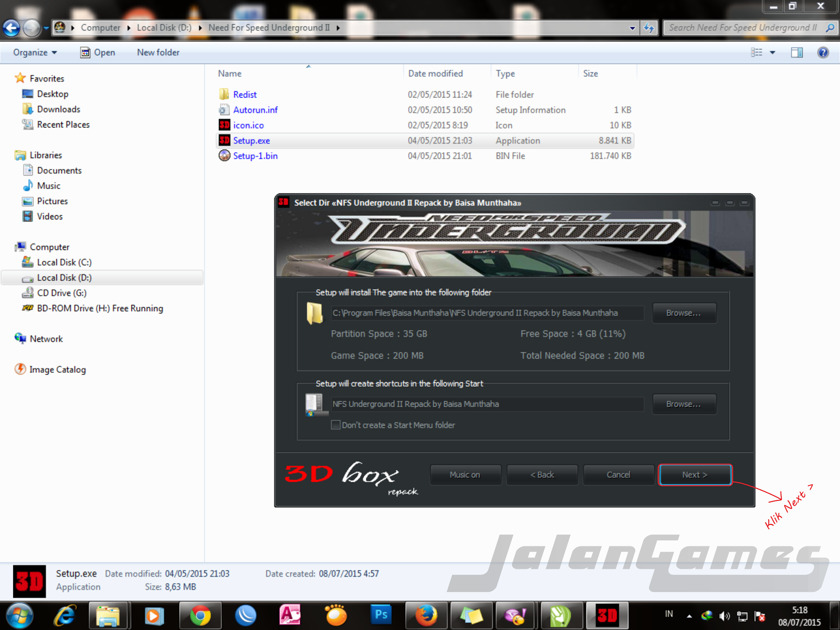Open Desktop in navigation pane
The width and height of the screenshot is (840, 630).
[x=52, y=94]
